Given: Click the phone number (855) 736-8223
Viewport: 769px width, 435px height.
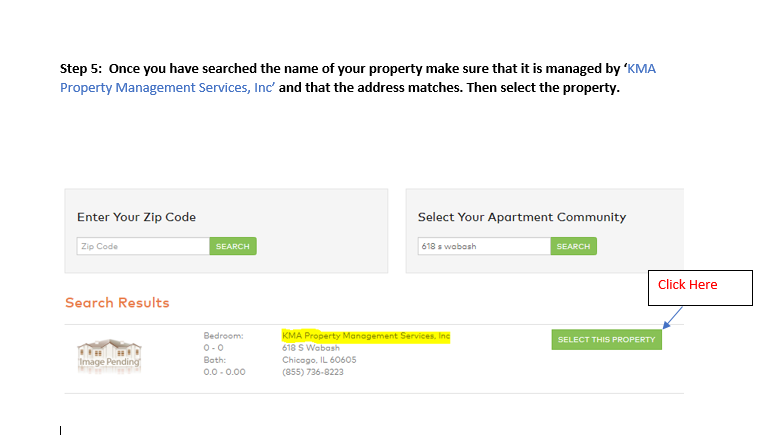Looking at the screenshot, I should pos(312,372).
